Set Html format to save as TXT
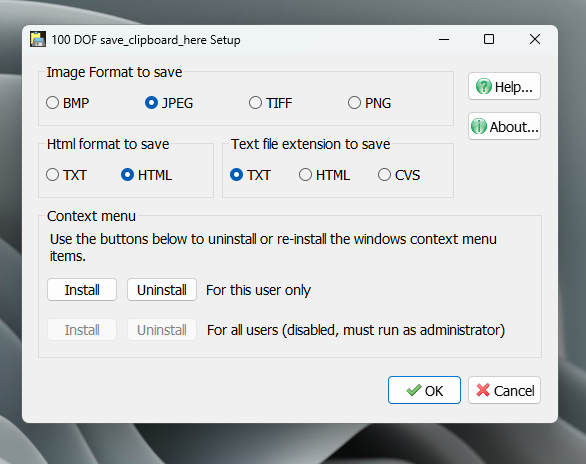Screen dimensions: 586x464 click(66, 175)
